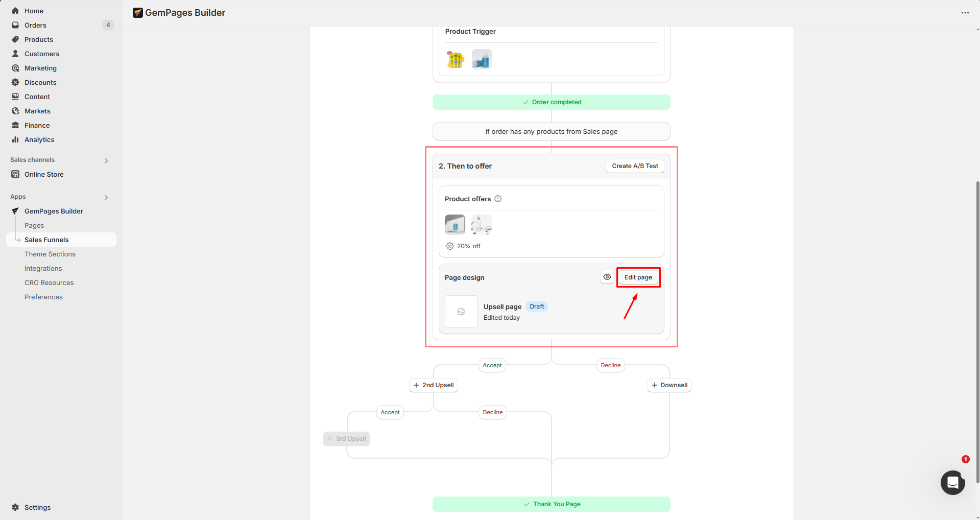Click the Analytics bar chart icon
The height and width of the screenshot is (520, 980).
coord(15,139)
